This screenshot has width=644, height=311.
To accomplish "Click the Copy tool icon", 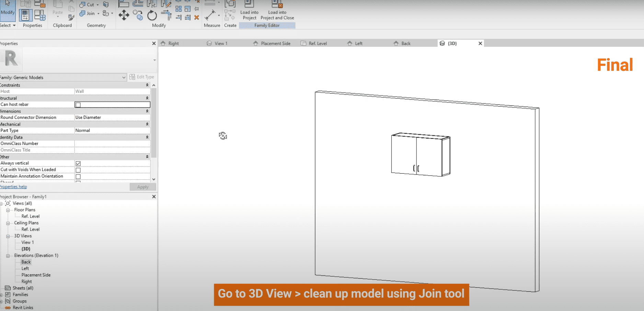I will [x=138, y=15].
